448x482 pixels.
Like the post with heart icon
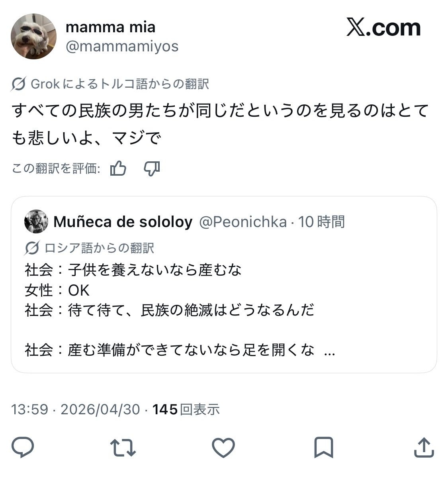(x=223, y=447)
